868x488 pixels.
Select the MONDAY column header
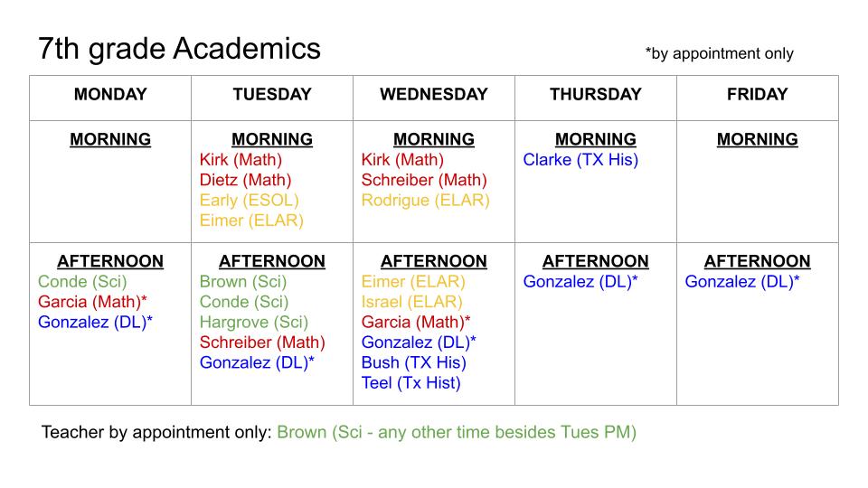click(110, 94)
